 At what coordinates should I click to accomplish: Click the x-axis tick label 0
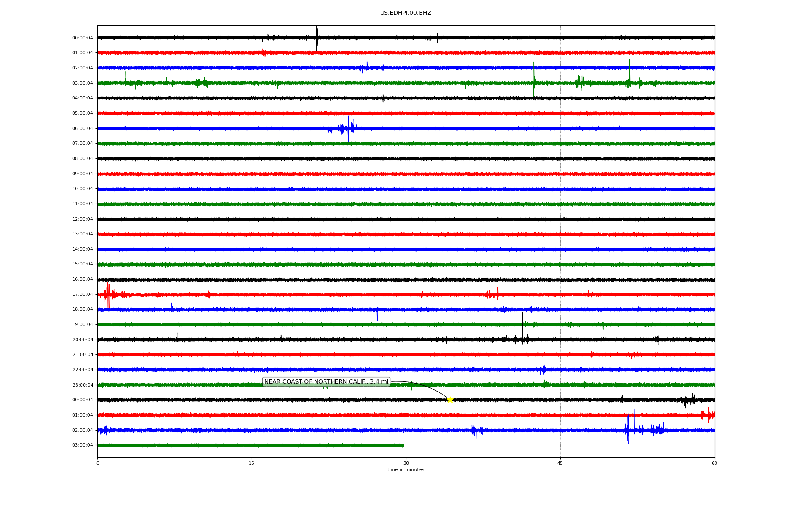coord(98,464)
